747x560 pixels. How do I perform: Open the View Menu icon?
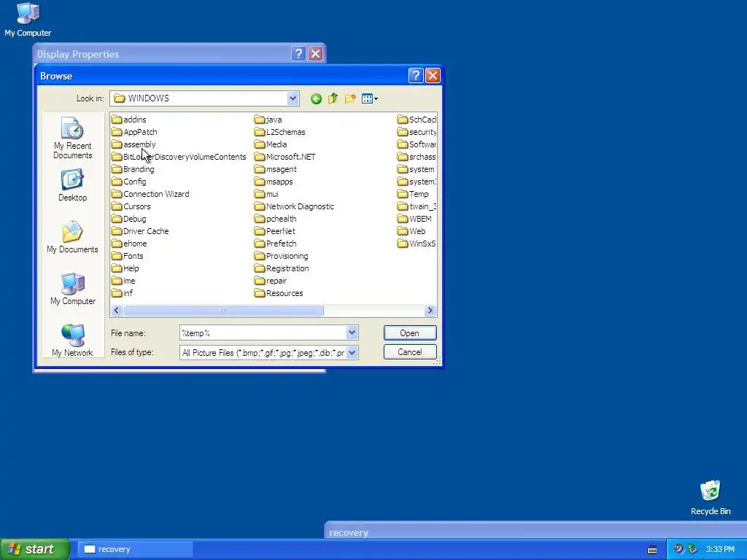point(370,98)
